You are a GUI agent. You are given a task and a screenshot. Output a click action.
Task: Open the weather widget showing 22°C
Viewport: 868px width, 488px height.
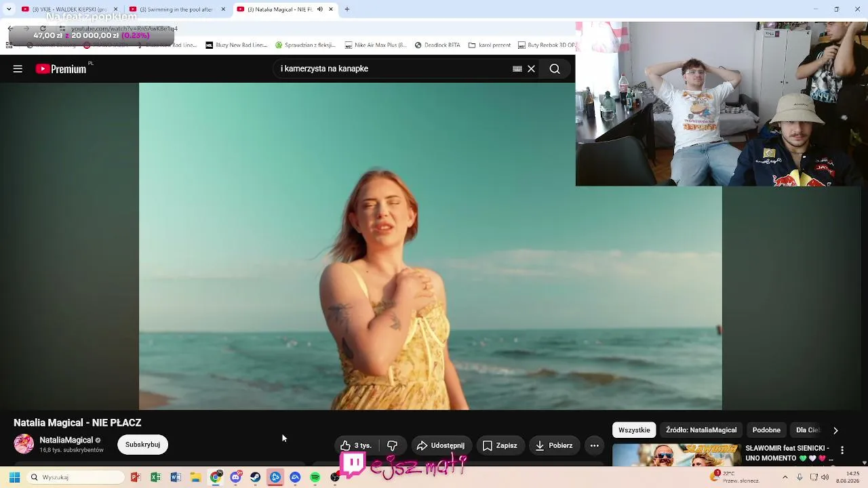pyautogui.click(x=735, y=477)
